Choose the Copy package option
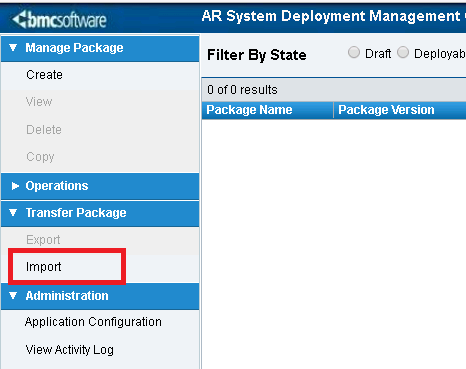The image size is (466, 369). pyautogui.click(x=40, y=157)
